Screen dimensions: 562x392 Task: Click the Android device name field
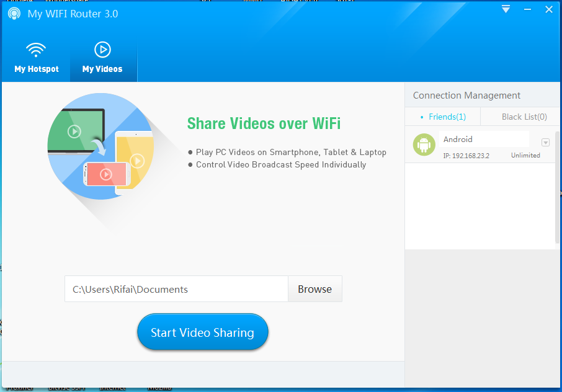click(x=484, y=140)
